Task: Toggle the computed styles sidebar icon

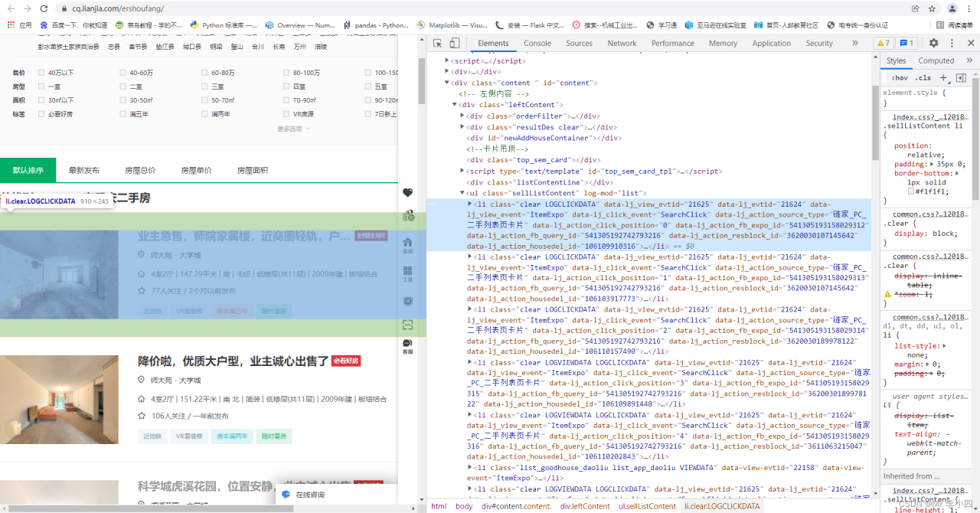Action: click(961, 77)
